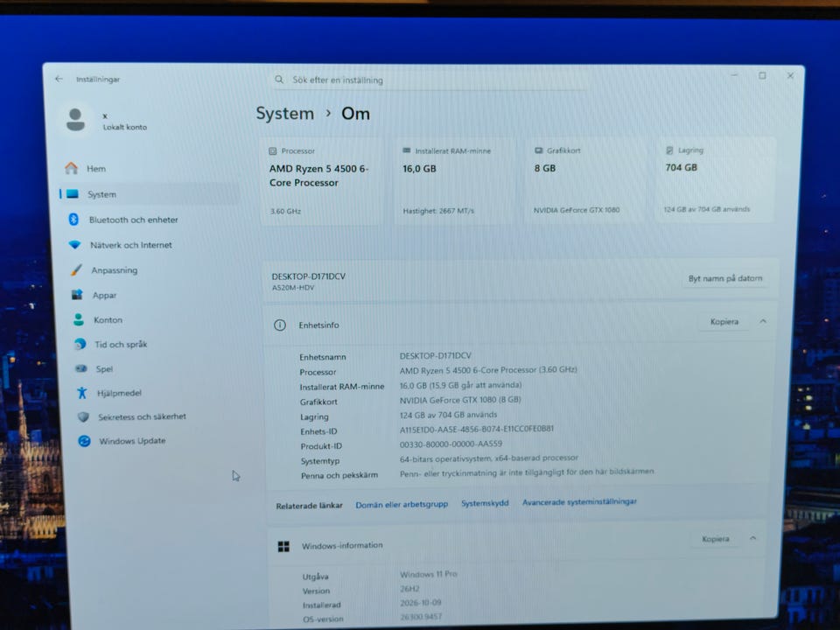Click the Konton person icon
Screen dimensions: 840x630
(x=79, y=320)
